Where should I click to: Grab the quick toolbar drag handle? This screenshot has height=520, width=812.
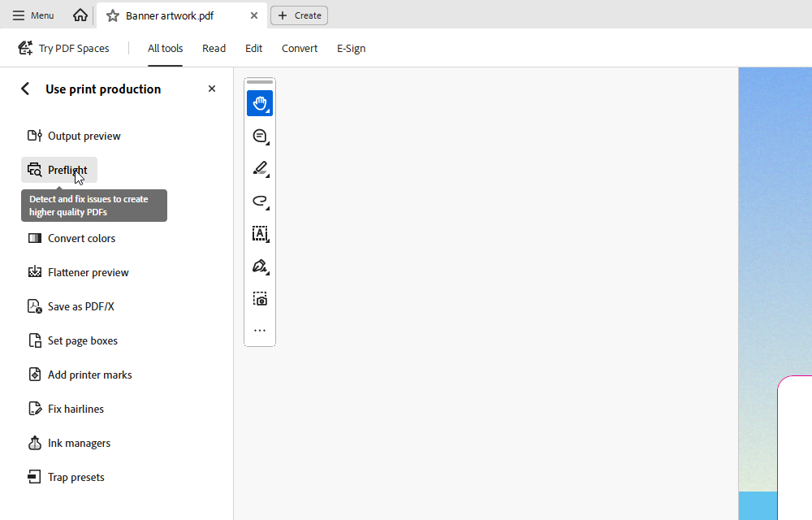(x=260, y=82)
